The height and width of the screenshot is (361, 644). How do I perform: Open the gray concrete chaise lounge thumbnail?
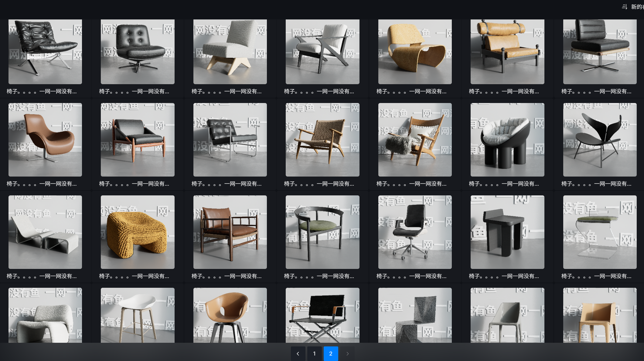point(45,232)
